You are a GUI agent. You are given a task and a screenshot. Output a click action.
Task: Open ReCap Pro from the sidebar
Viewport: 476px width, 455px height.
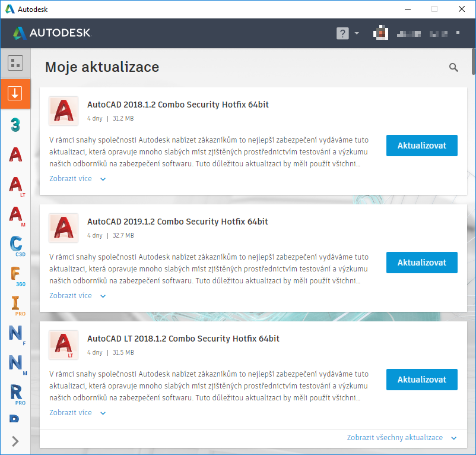[x=16, y=393]
